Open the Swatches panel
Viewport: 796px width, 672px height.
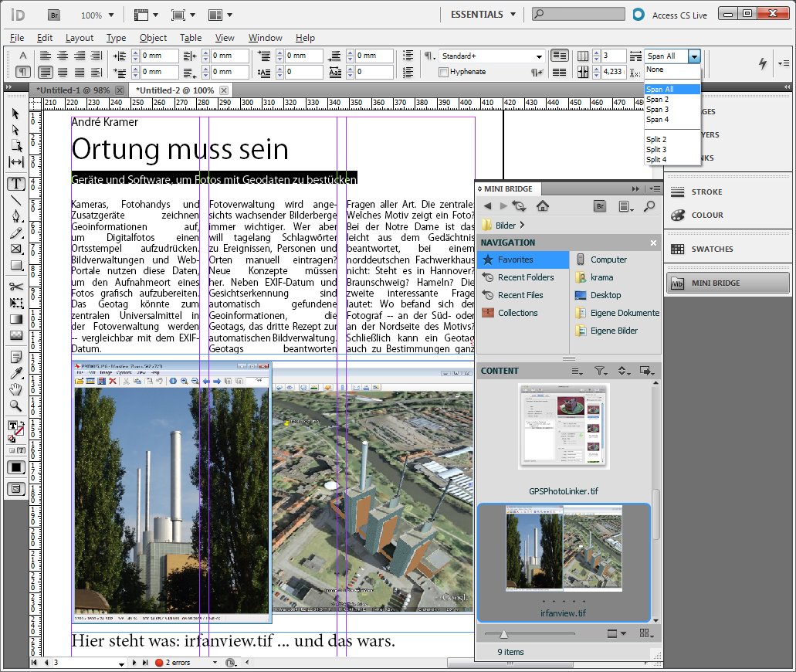tap(712, 249)
